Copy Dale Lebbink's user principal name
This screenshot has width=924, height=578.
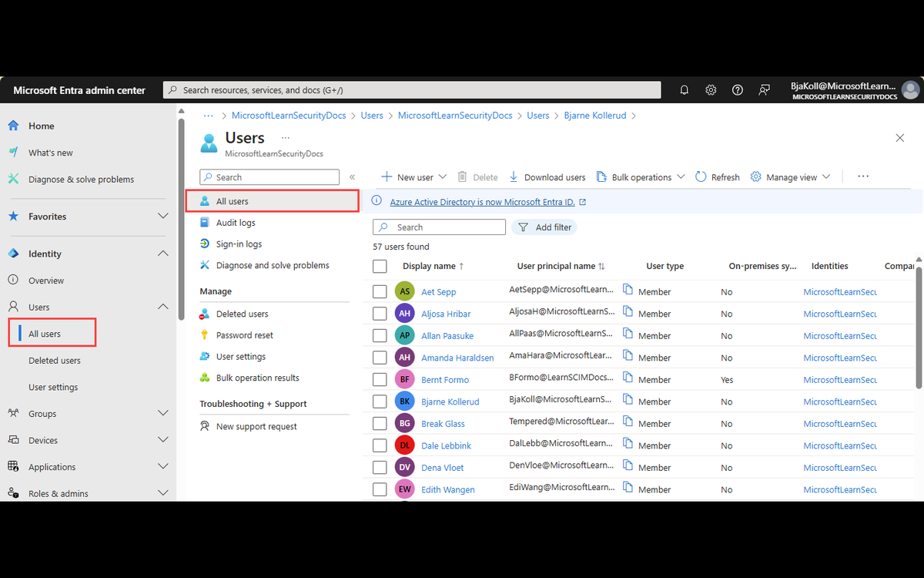point(628,444)
